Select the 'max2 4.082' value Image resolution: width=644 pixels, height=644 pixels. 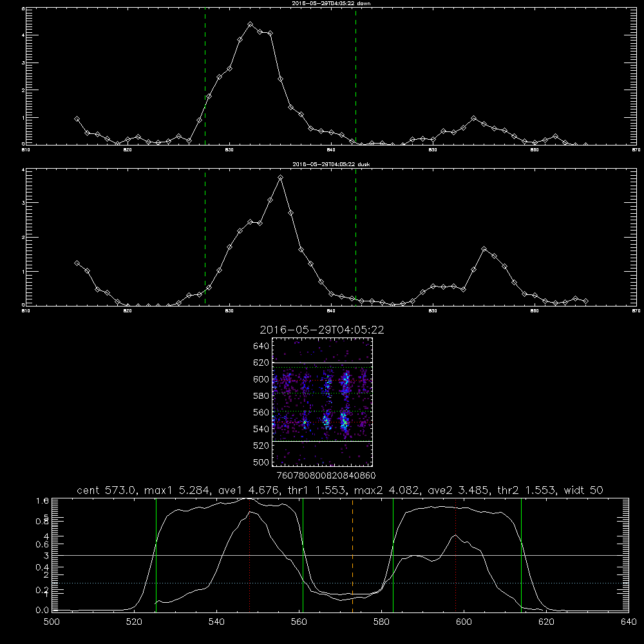pyautogui.click(x=386, y=490)
